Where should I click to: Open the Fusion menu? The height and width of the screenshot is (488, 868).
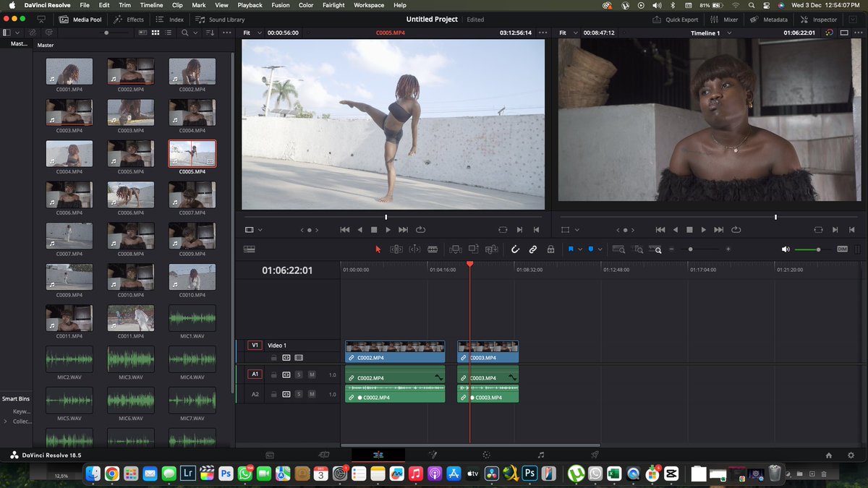(281, 5)
